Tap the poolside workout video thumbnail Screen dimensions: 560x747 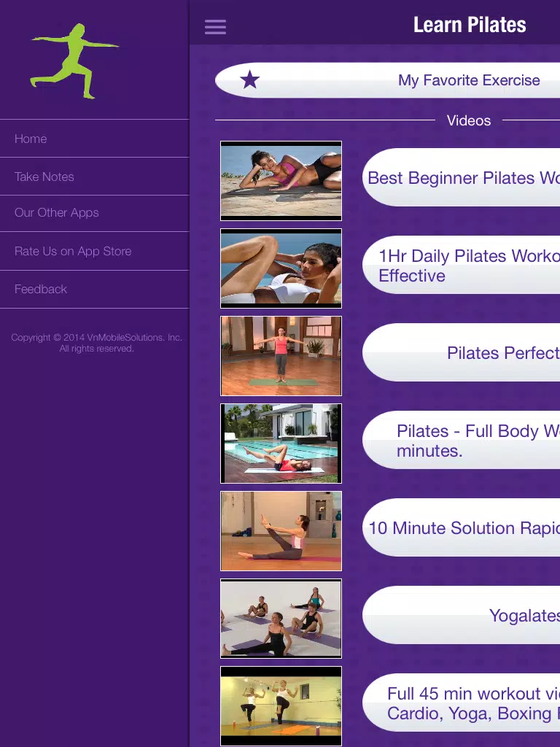(281, 444)
